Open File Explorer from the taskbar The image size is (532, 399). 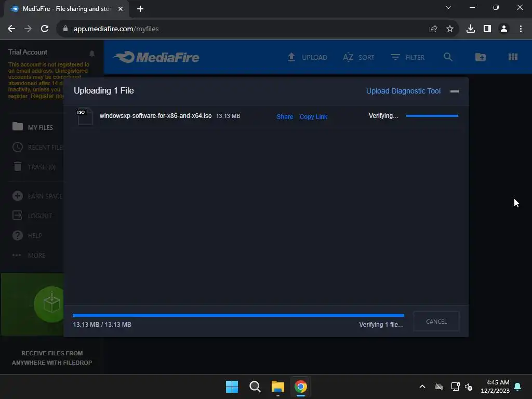(278, 387)
